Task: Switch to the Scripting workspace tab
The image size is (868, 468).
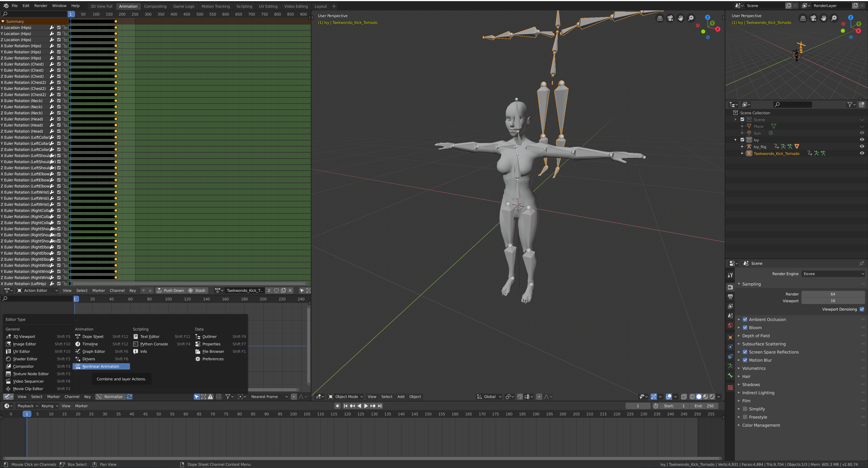Action: click(244, 6)
